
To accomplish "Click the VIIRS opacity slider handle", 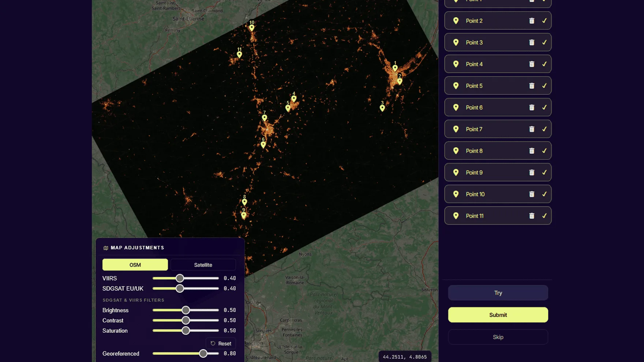I will [180, 278].
